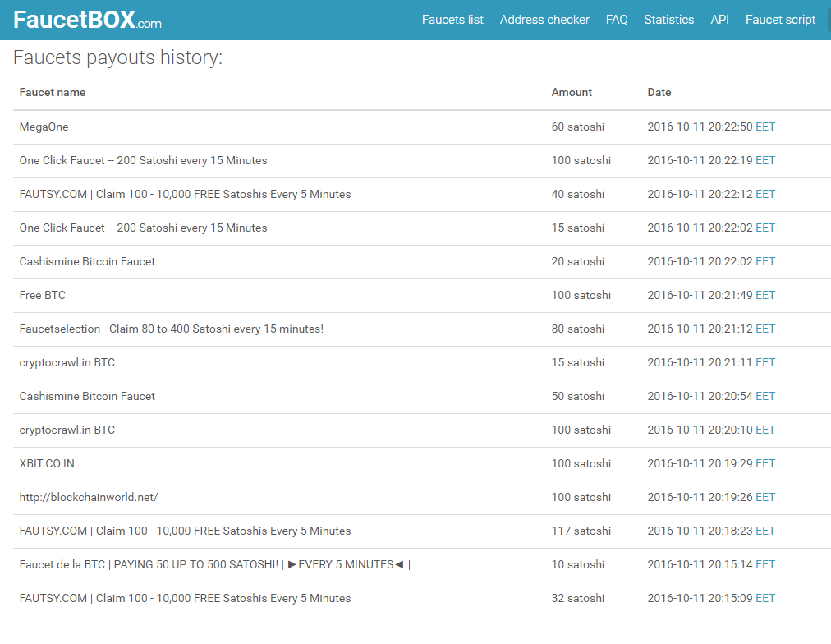Click the EET link at 20:18:23
Viewport: 831px width, 644px height.
coord(765,531)
